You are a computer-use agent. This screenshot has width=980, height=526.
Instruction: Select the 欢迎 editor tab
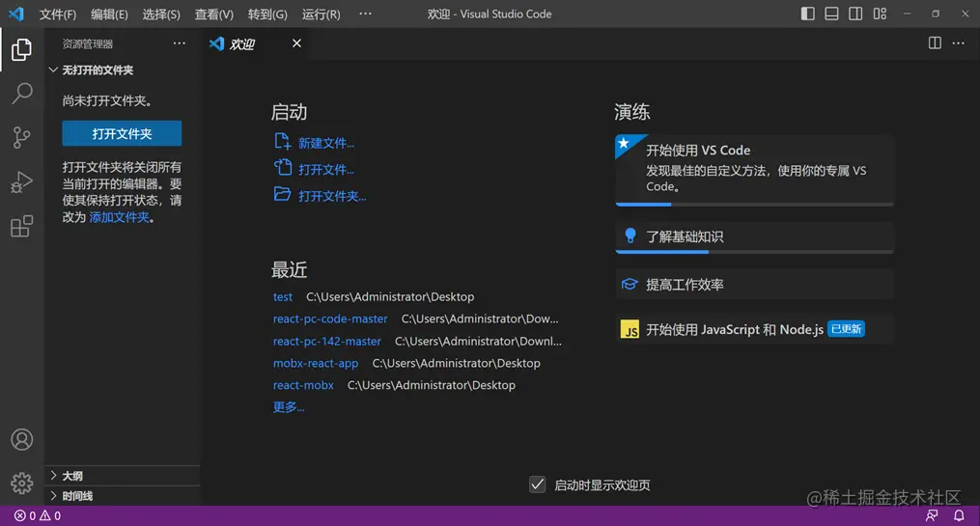tap(256, 43)
